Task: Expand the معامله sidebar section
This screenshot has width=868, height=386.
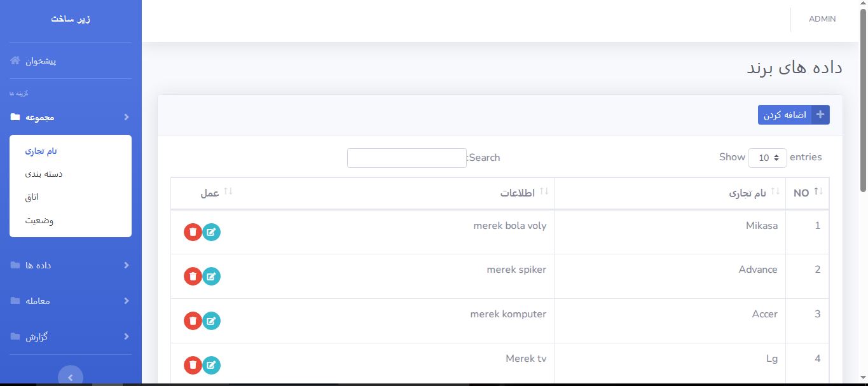Action: (x=70, y=301)
